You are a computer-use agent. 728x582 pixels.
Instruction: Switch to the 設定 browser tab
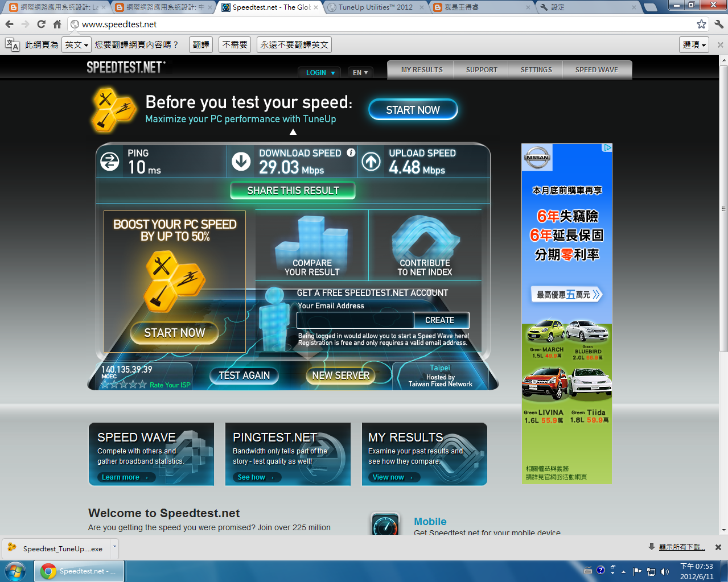587,7
